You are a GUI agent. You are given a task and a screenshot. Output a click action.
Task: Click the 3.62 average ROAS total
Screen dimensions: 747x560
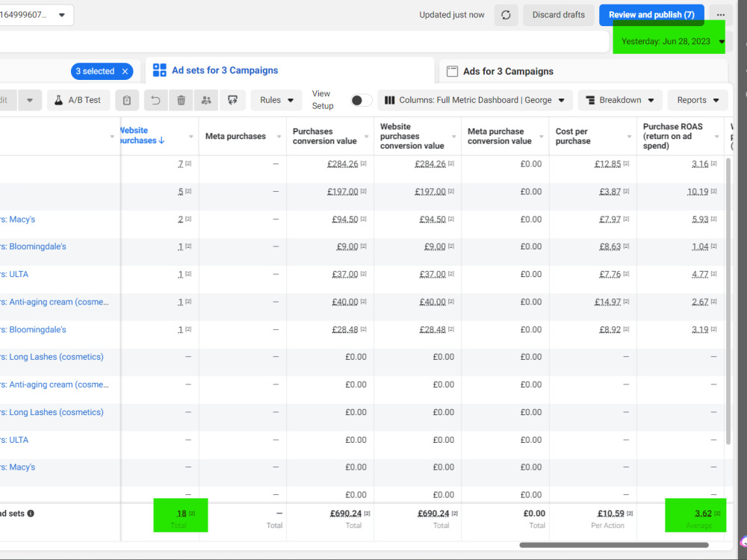(703, 514)
